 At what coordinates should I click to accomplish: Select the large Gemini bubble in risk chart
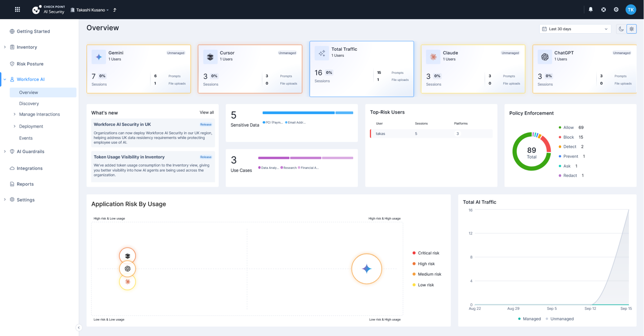tap(367, 269)
